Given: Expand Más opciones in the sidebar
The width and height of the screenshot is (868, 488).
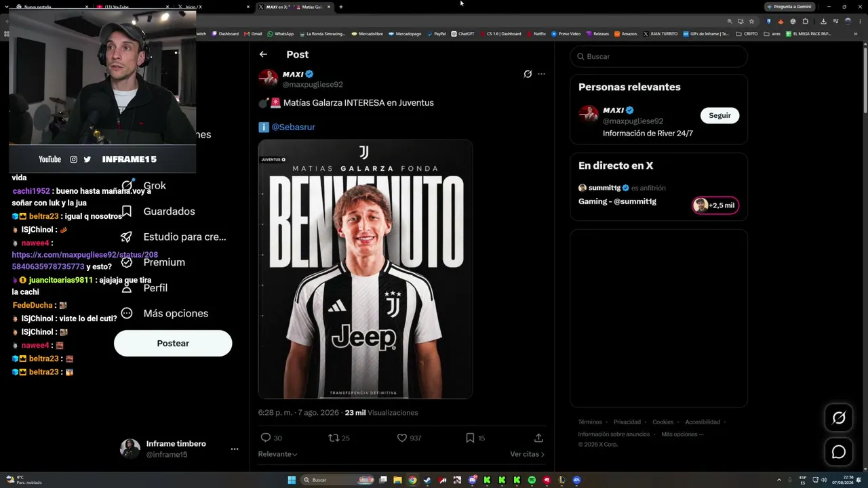Looking at the screenshot, I should pyautogui.click(x=164, y=313).
